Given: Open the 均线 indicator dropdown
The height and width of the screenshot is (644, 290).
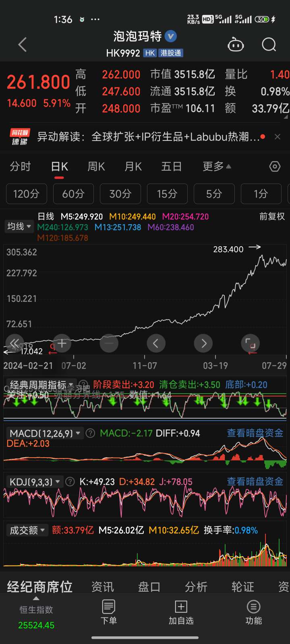Looking at the screenshot, I should click(x=19, y=227).
